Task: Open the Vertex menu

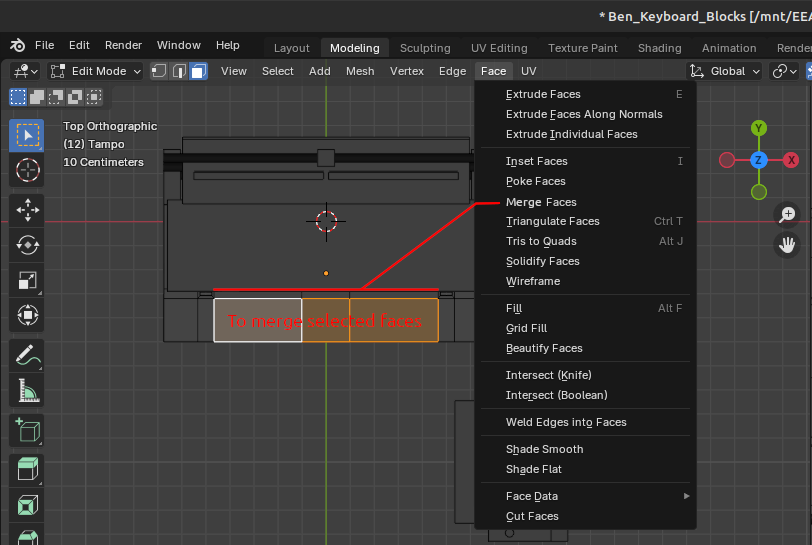Action: click(x=407, y=71)
